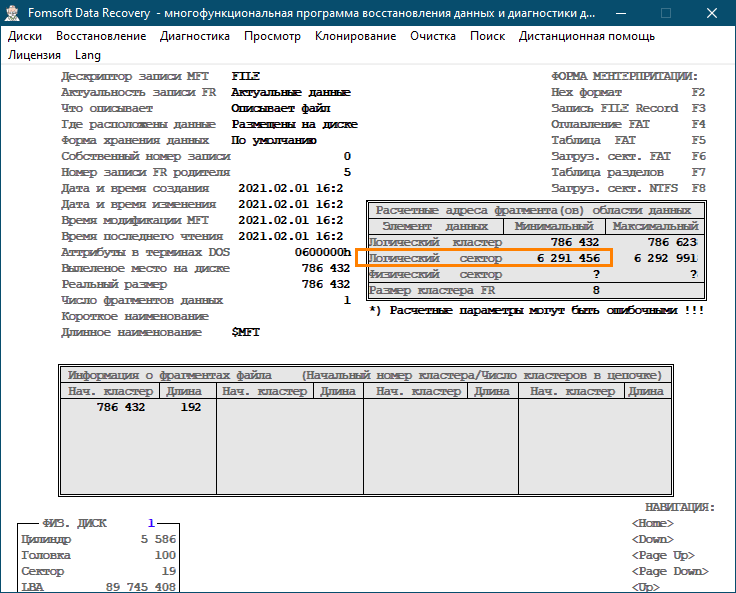Open the Просмотр menu
The width and height of the screenshot is (736, 593).
coord(272,36)
